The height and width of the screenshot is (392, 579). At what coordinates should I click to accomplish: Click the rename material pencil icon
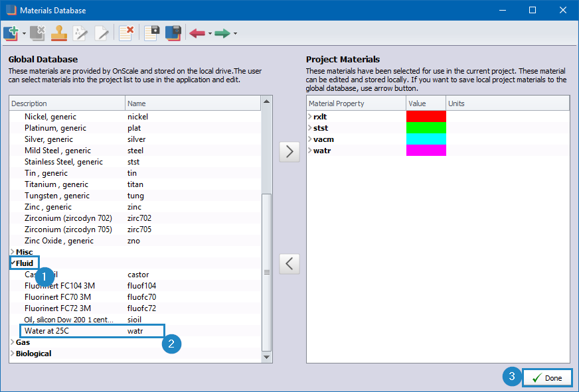pos(80,33)
